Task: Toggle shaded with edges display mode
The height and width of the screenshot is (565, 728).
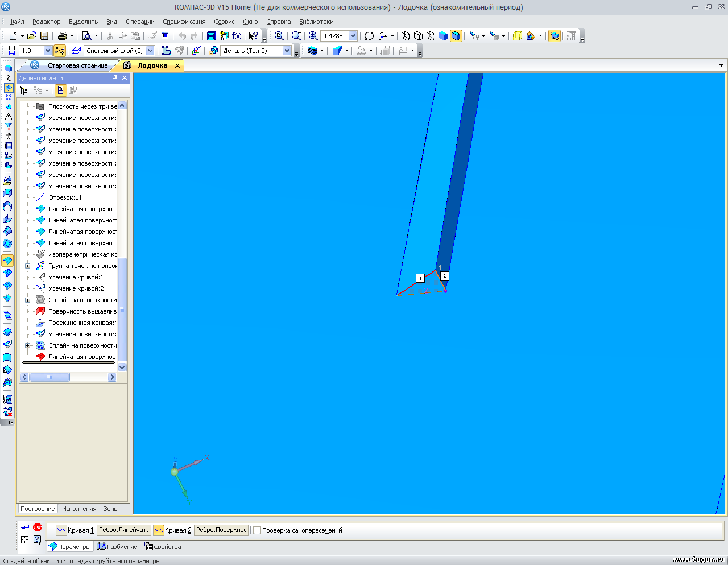Action: click(456, 36)
